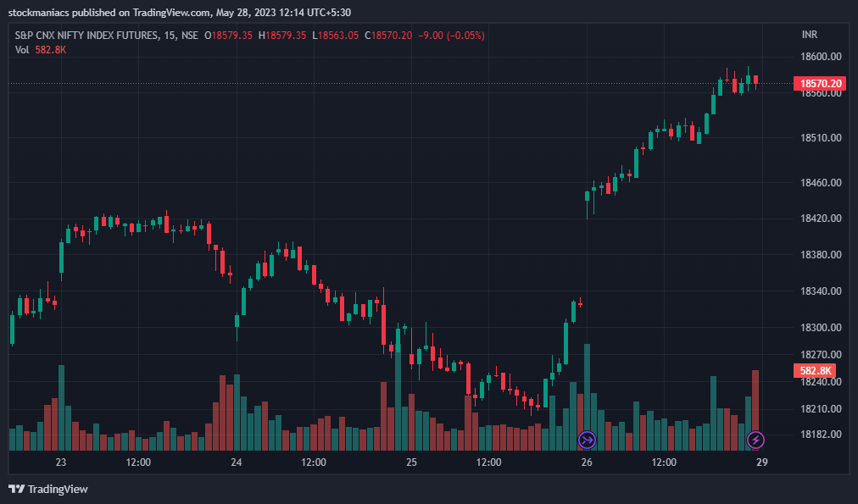Image resolution: width=858 pixels, height=504 pixels.
Task: Click the 18340.00 price axis label
Action: (821, 291)
